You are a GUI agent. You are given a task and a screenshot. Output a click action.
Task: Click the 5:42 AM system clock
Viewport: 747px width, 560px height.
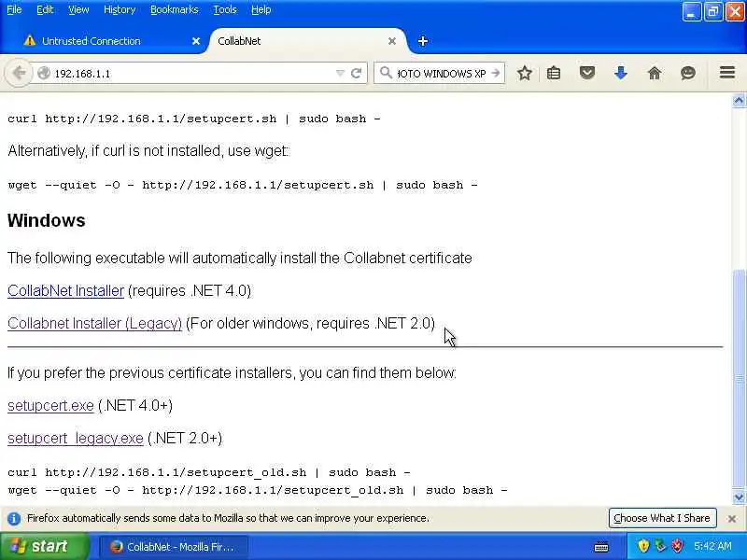point(712,546)
